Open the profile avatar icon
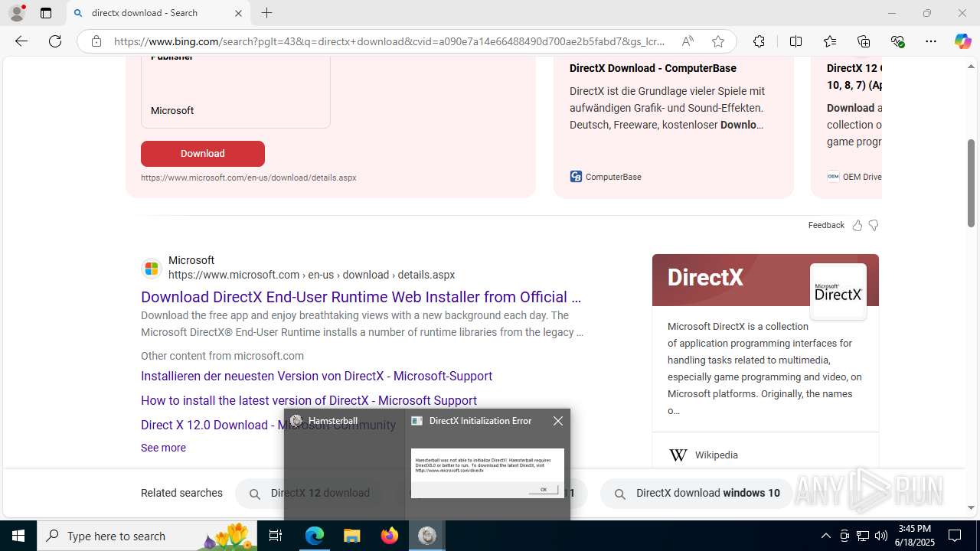 click(17, 13)
